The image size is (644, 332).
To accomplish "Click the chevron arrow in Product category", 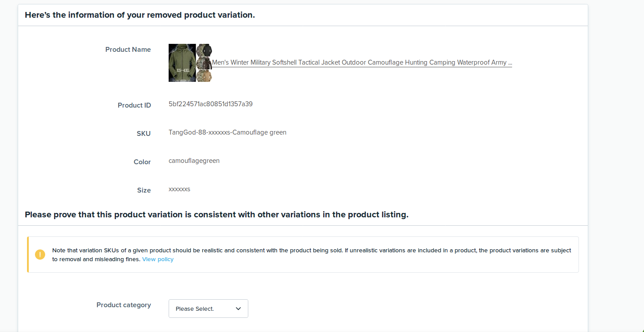I will [x=238, y=309].
